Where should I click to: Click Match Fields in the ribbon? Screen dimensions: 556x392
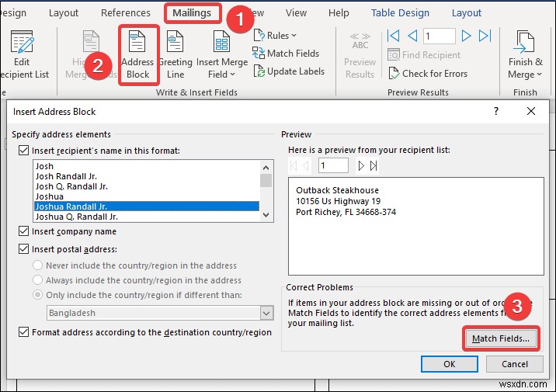[286, 53]
